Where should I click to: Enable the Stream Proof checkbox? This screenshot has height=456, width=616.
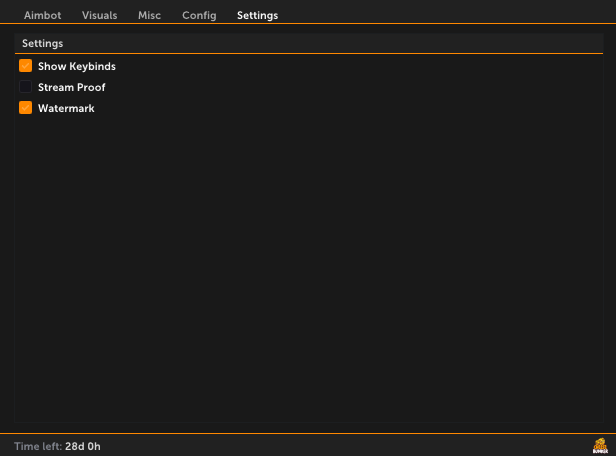coord(26,86)
